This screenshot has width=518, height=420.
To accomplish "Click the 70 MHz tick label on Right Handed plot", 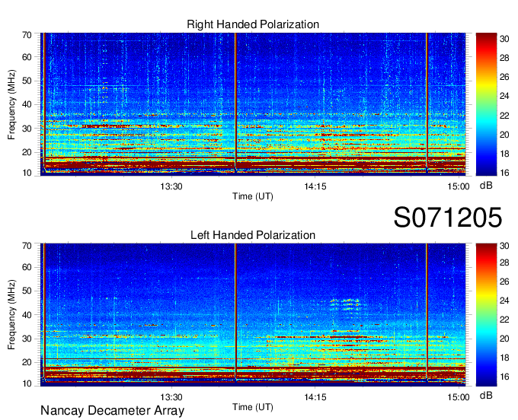I will 27,35.
